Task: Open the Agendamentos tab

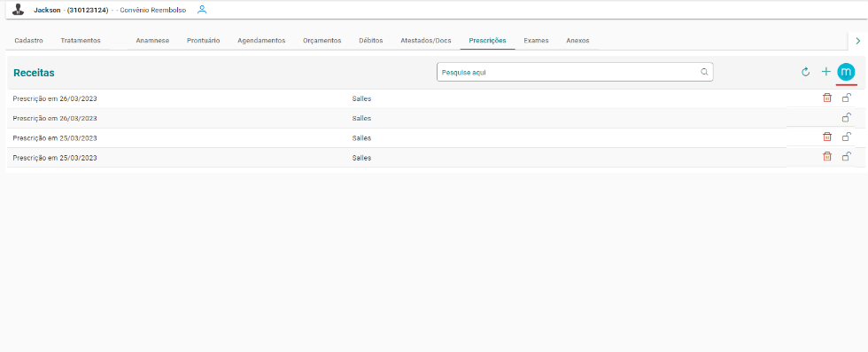Action: click(x=261, y=41)
